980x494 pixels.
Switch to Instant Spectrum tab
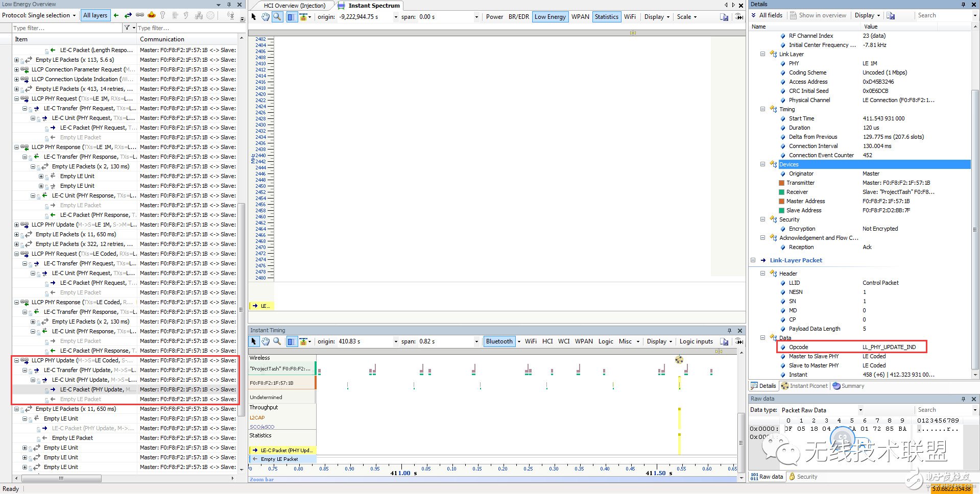click(x=374, y=6)
